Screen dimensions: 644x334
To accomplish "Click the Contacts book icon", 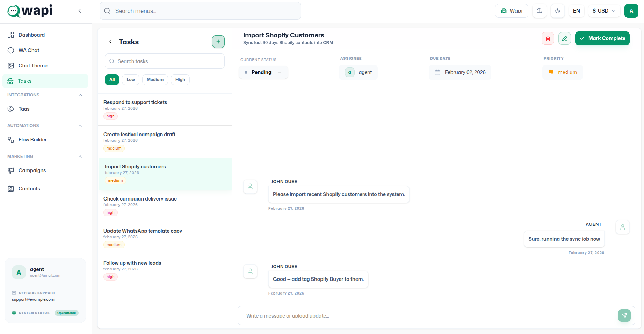I will [x=11, y=189].
